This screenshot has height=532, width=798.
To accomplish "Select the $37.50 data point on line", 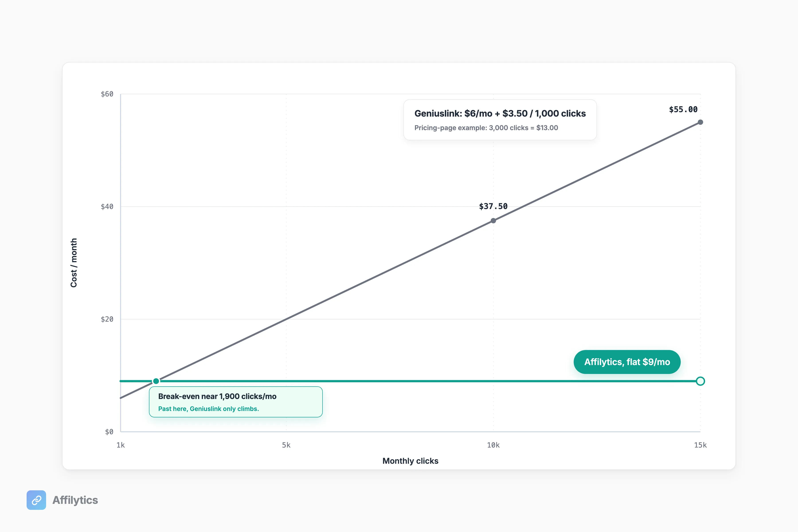I will (493, 221).
